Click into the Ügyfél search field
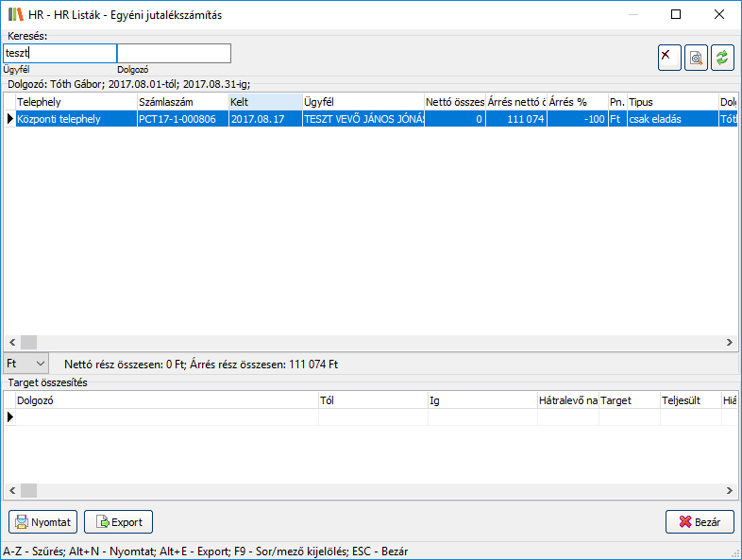Viewport: 742px width, 560px height. [60, 54]
